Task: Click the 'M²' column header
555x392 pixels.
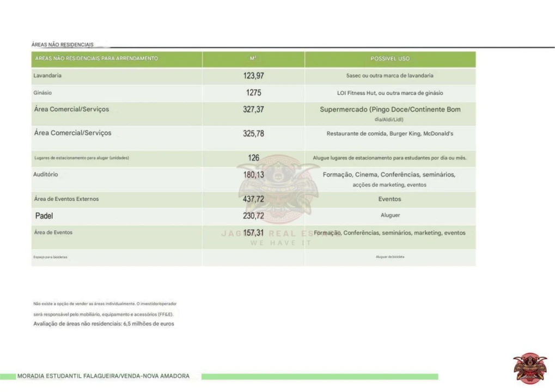Action: 253,58
